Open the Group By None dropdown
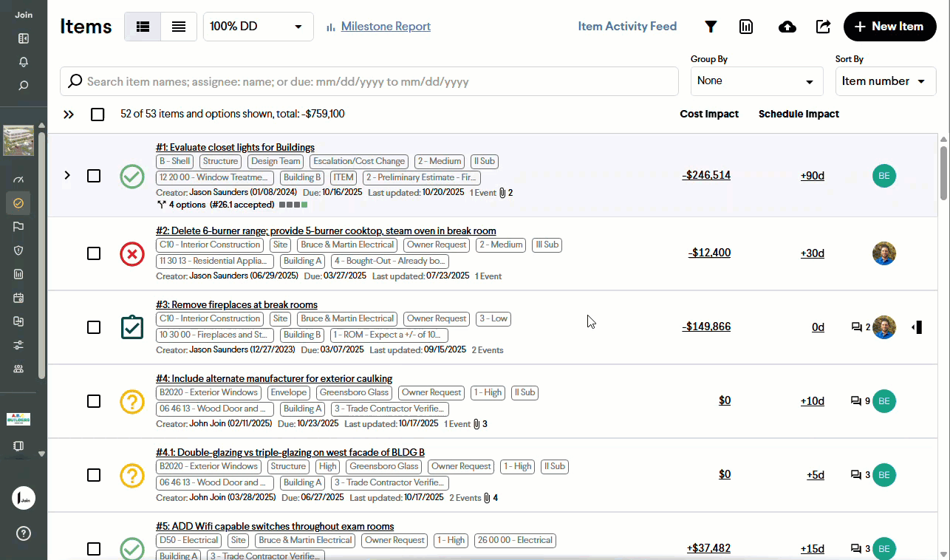Image resolution: width=950 pixels, height=560 pixels. pyautogui.click(x=756, y=81)
